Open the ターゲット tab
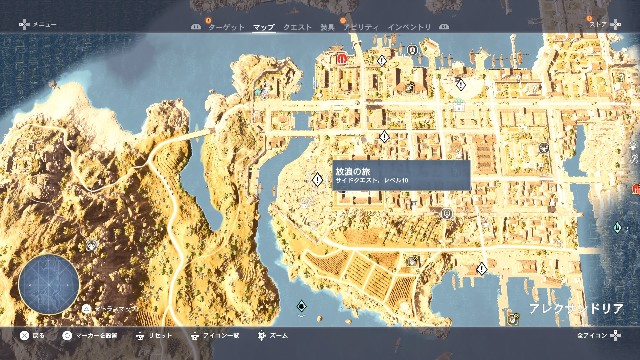 coord(226,27)
